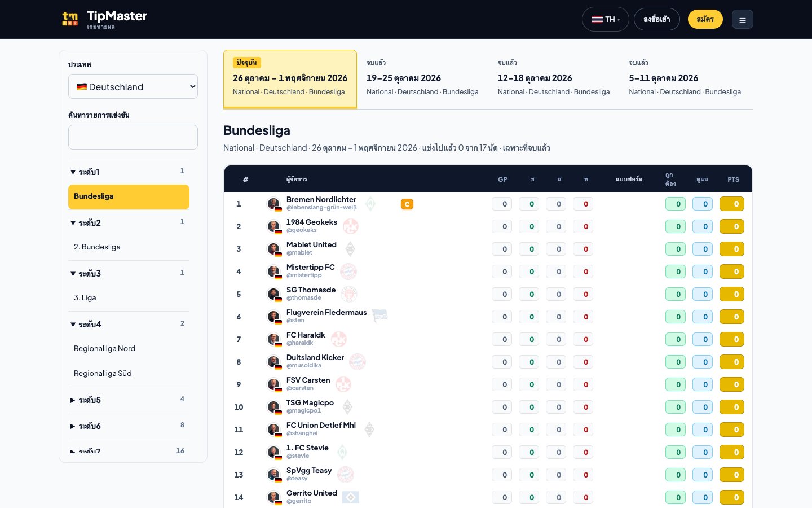Click the manager name SpVgg Teasy
This screenshot has height=508, width=812.
309,470
